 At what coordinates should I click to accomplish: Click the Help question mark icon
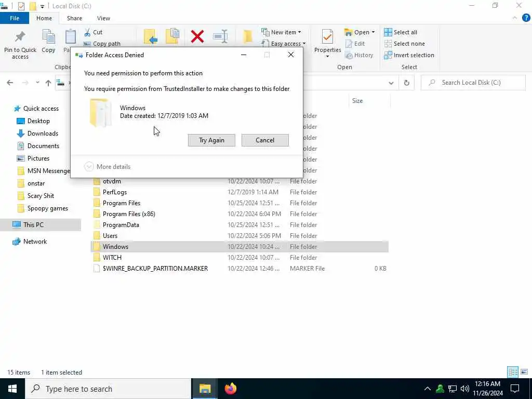pyautogui.click(x=526, y=18)
